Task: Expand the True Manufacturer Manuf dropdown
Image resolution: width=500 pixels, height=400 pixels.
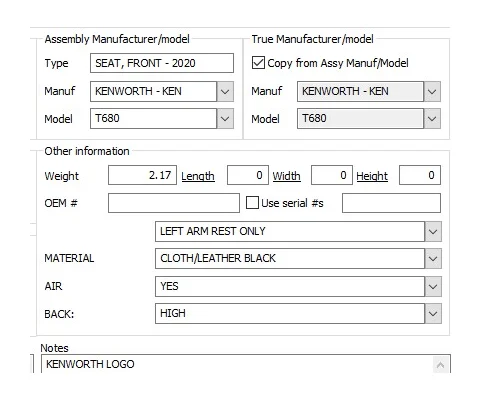Action: [432, 91]
